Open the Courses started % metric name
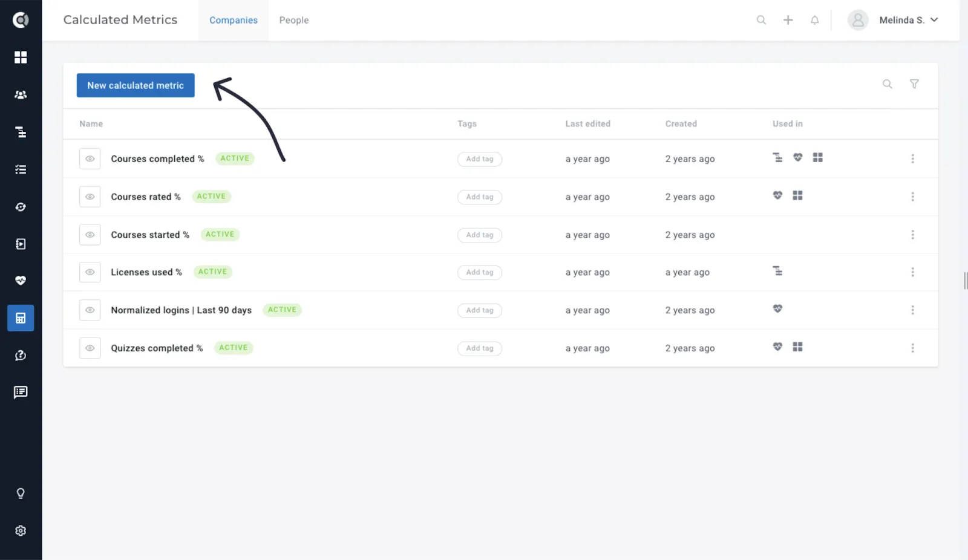The height and width of the screenshot is (560, 968). (150, 235)
